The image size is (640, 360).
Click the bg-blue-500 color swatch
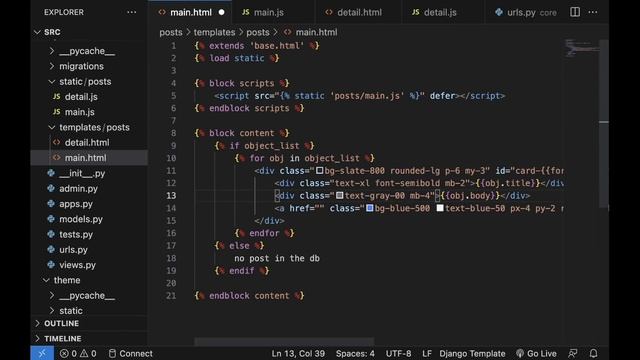[369, 208]
